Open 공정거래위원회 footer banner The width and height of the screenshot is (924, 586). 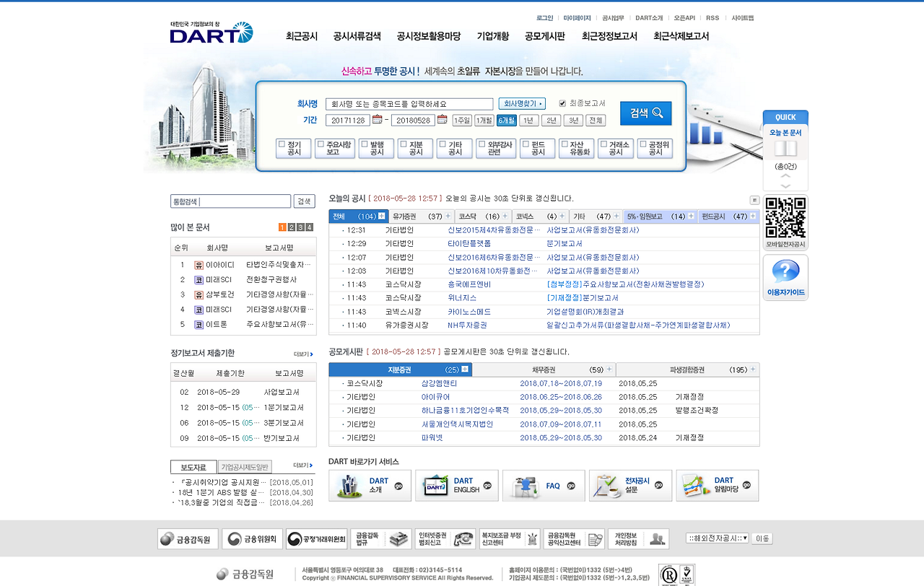coord(316,539)
